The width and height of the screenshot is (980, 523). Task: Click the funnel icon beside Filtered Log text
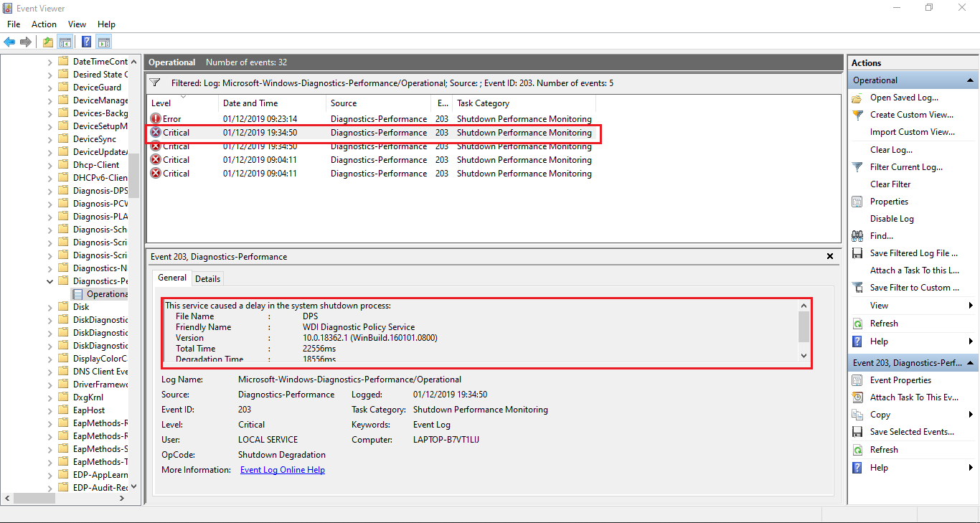tap(155, 83)
